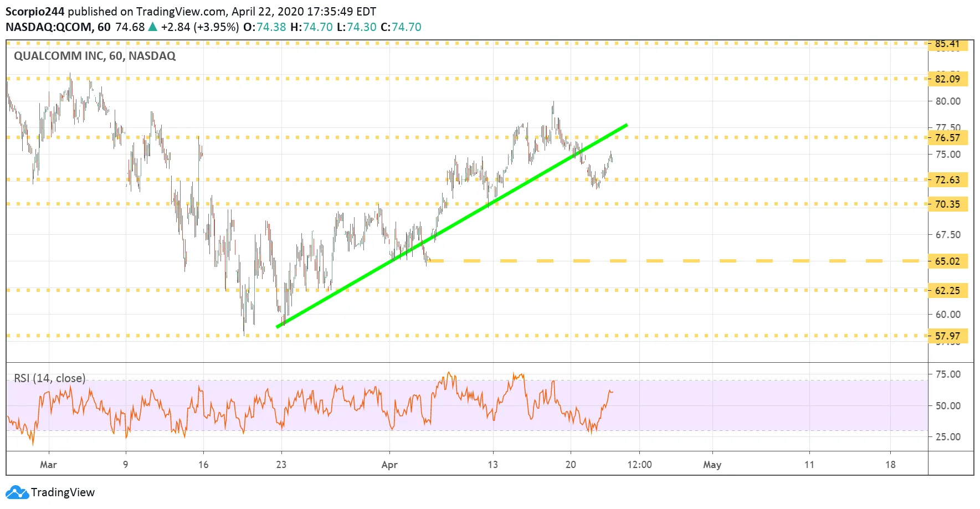Viewport: 980px width, 509px height.
Task: Select the 65.02 dashed line price label
Action: [948, 261]
